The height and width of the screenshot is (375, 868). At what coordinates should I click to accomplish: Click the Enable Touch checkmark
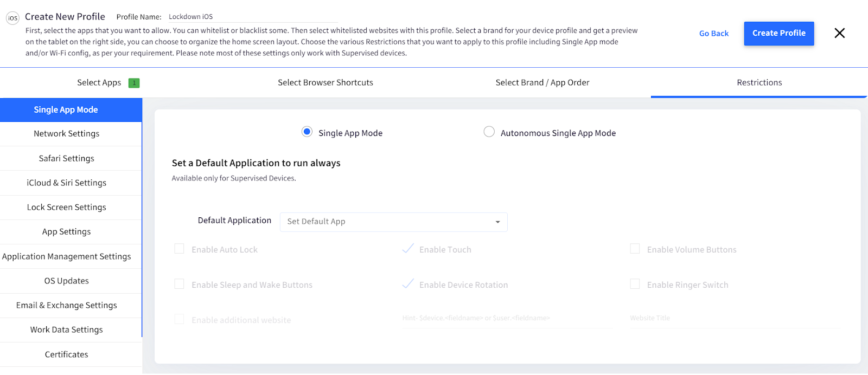408,249
